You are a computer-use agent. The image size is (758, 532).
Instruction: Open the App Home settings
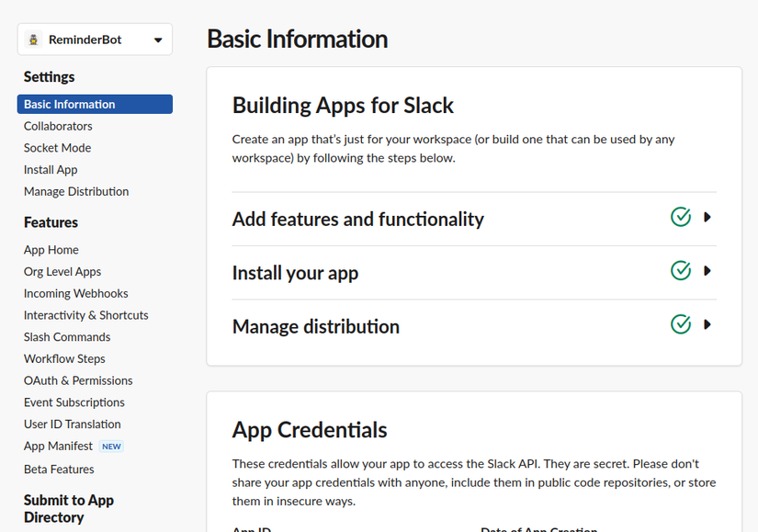51,249
